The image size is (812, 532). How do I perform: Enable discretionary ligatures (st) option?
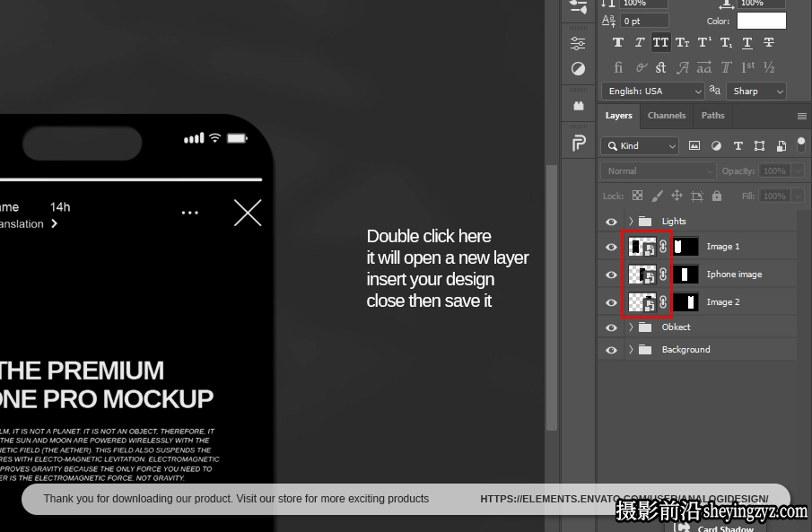click(x=660, y=67)
